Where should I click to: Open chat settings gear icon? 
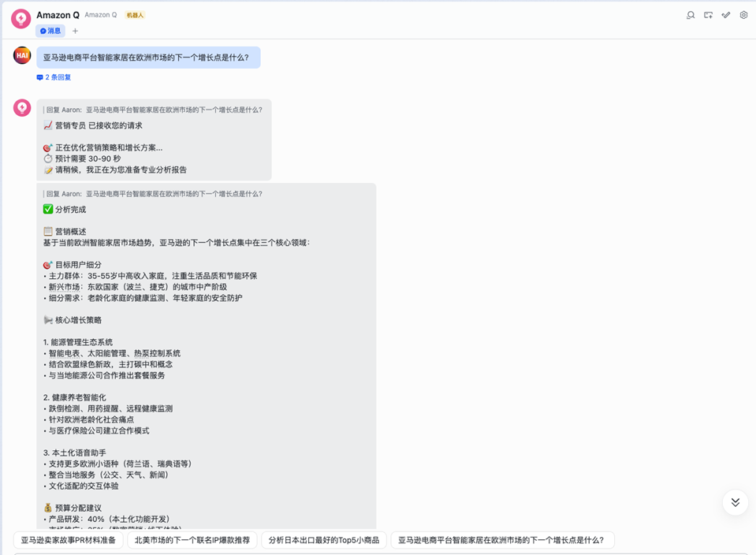coord(743,15)
